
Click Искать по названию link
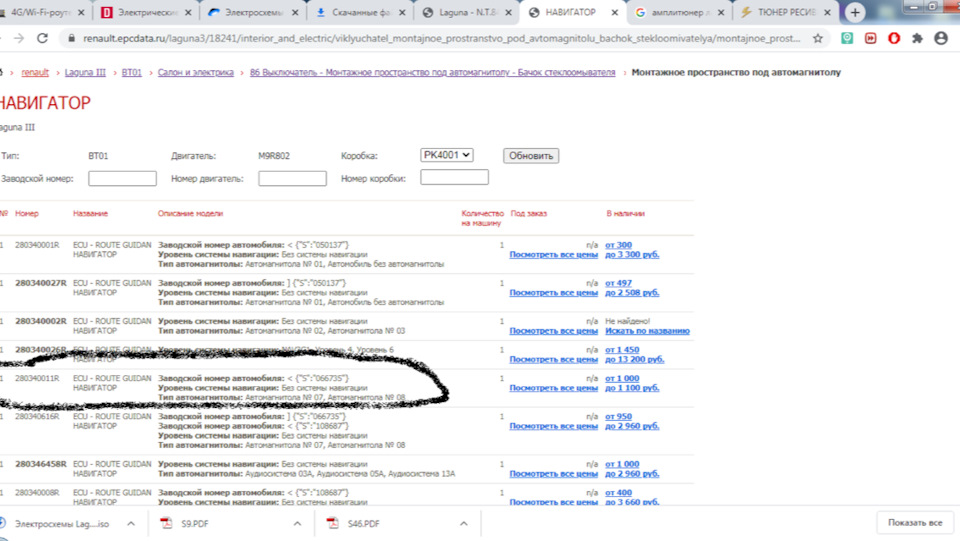click(x=647, y=330)
